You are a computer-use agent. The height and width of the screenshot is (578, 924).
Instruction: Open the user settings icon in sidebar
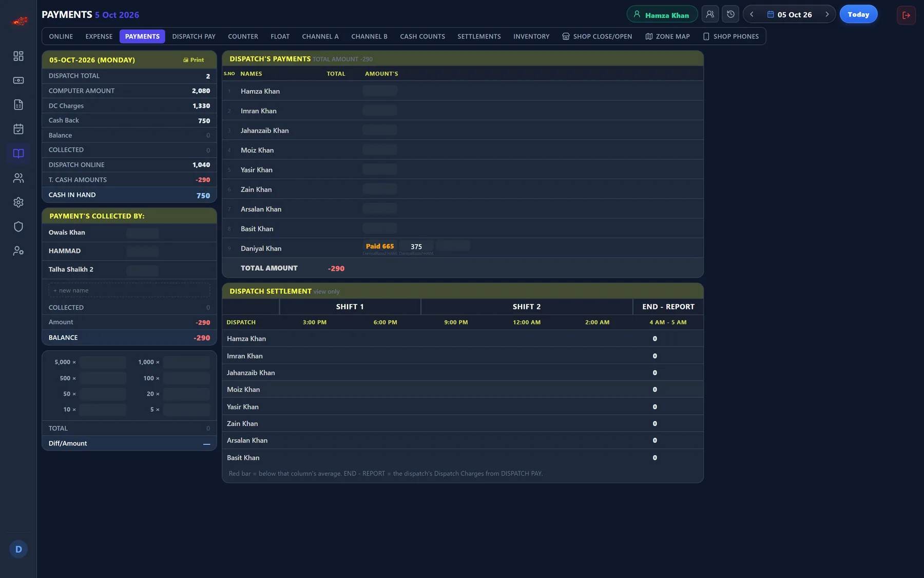18,251
